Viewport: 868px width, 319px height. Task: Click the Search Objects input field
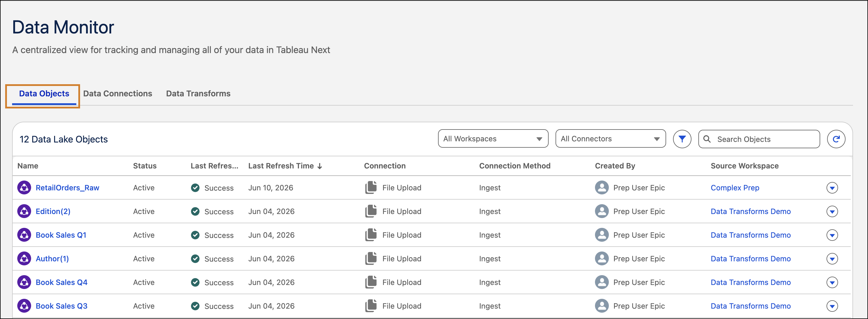759,139
